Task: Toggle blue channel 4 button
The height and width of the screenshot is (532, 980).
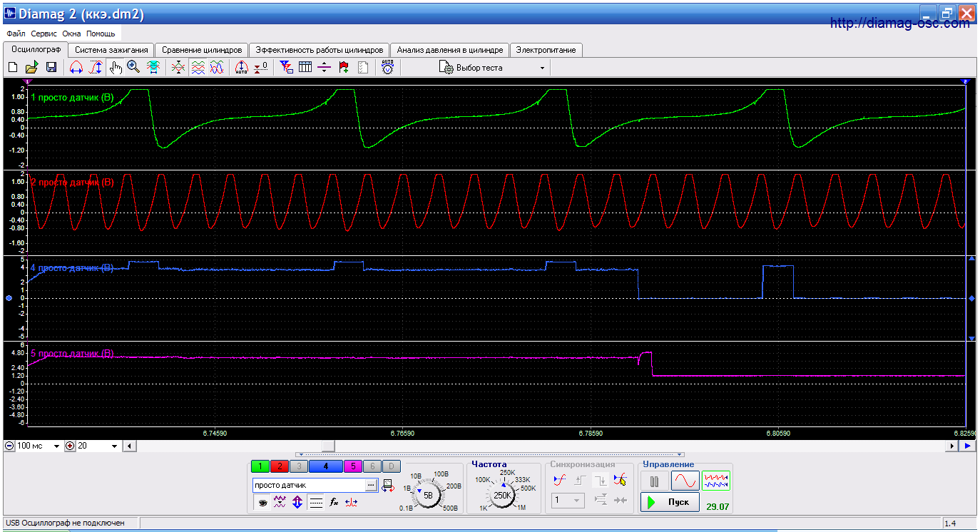Action: coord(325,466)
